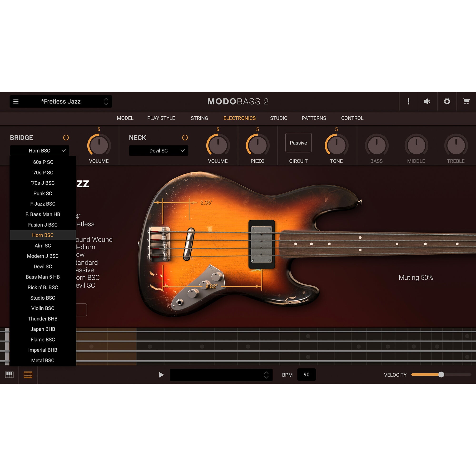Go to the CONTROL tab
The width and height of the screenshot is (476, 476).
pyautogui.click(x=352, y=118)
